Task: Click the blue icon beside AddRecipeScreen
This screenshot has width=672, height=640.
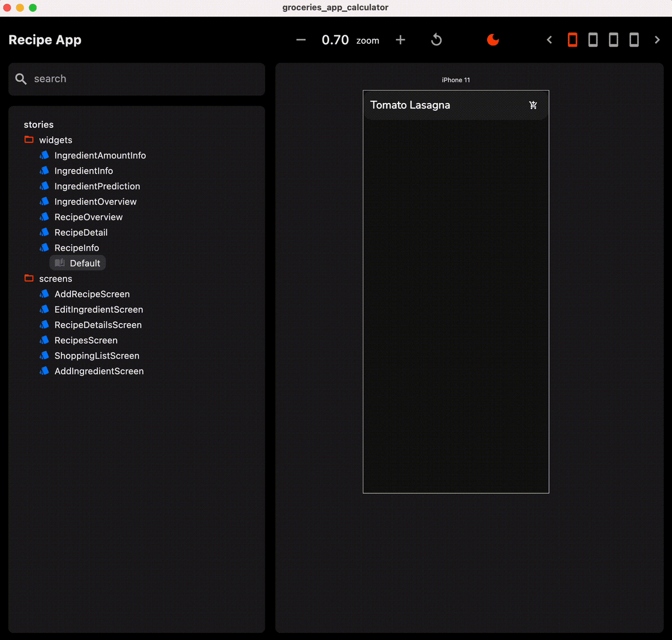Action: click(44, 293)
